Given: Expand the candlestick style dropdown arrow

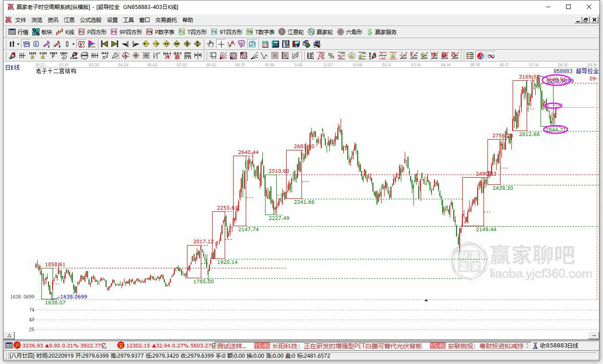Looking at the screenshot, I should (73, 44).
